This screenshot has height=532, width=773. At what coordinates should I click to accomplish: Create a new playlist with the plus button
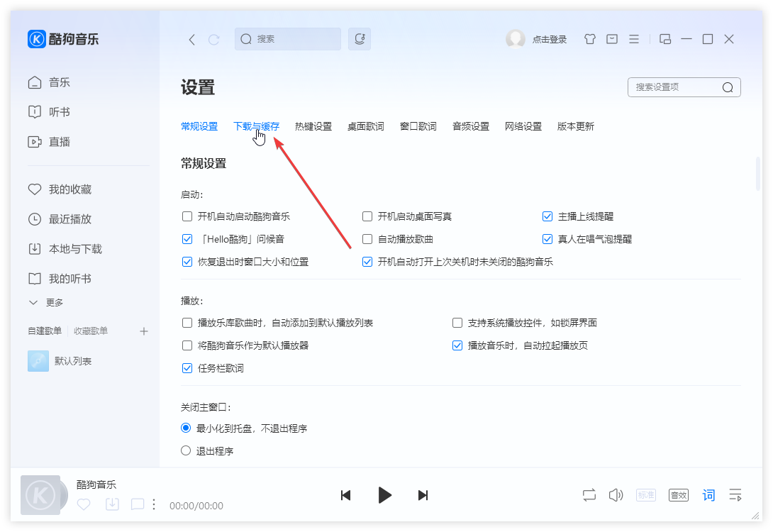coord(144,331)
